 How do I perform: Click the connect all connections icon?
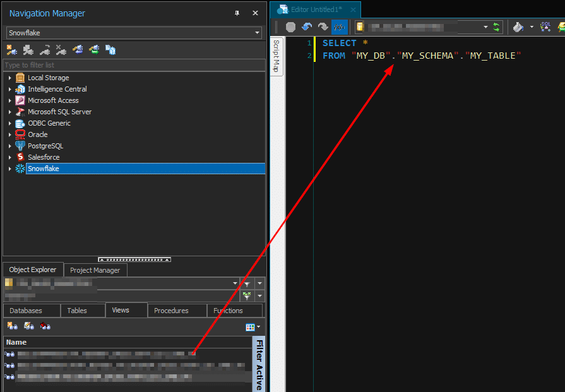tap(28, 50)
